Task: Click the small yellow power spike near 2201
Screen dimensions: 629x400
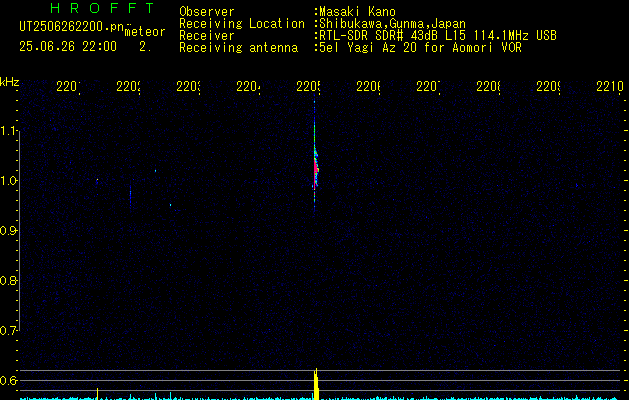Action: [x=97, y=393]
